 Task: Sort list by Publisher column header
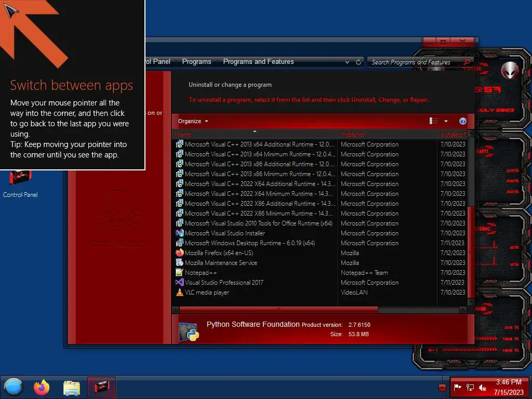(388, 135)
